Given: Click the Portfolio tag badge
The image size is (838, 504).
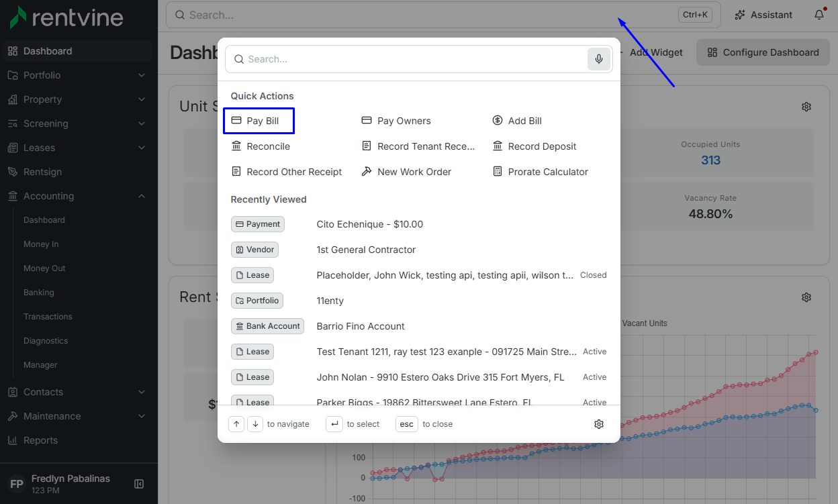Looking at the screenshot, I should pos(257,301).
